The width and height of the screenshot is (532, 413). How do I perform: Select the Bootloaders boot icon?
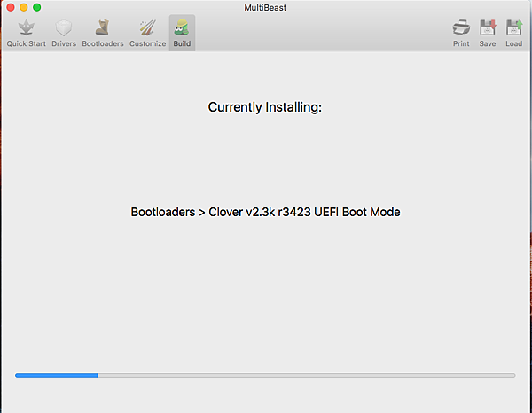(x=102, y=27)
